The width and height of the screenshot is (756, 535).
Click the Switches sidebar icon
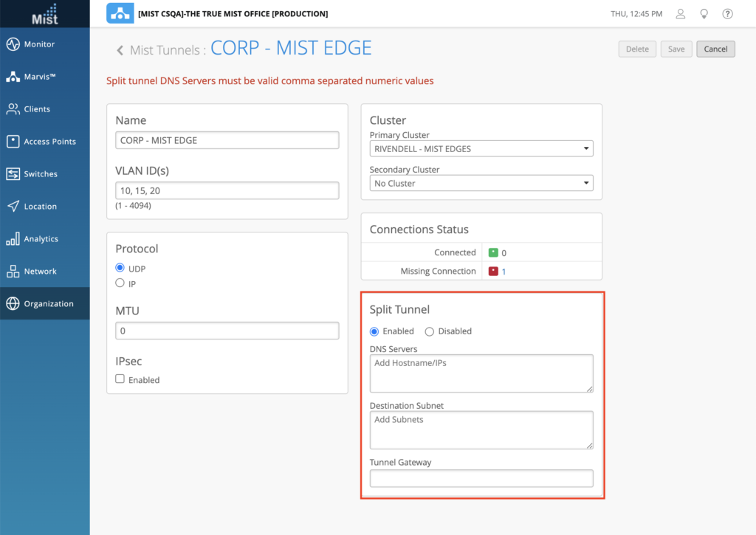13,174
